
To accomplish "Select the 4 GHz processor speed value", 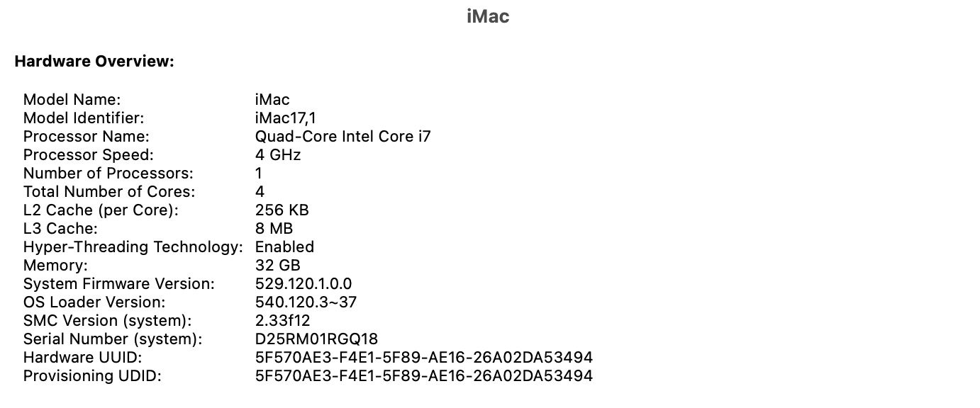I will coord(278,154).
